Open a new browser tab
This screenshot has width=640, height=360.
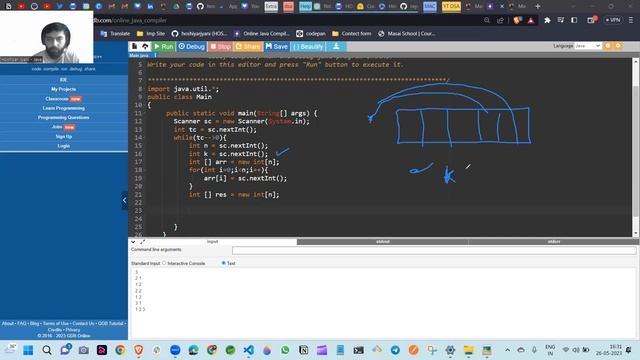pyautogui.click(x=538, y=6)
